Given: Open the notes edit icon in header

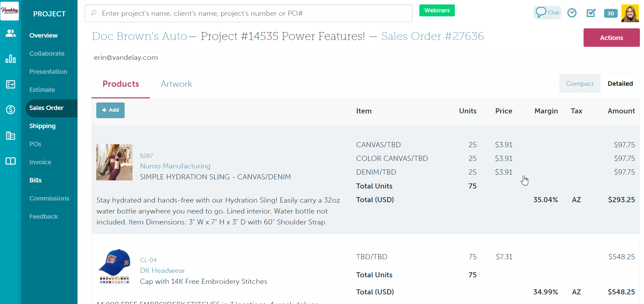Looking at the screenshot, I should click(x=591, y=13).
